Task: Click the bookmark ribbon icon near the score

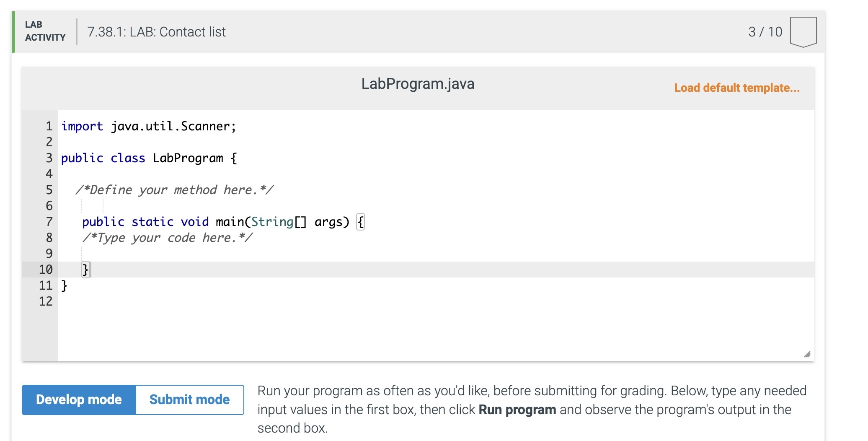Action: point(803,31)
